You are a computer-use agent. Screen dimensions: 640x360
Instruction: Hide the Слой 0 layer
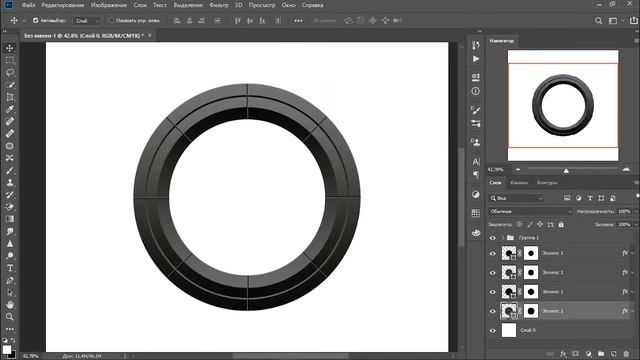(x=493, y=330)
